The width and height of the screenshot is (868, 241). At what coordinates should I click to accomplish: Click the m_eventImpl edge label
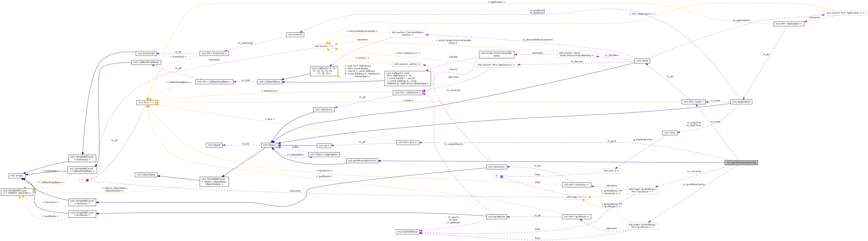pos(245,43)
